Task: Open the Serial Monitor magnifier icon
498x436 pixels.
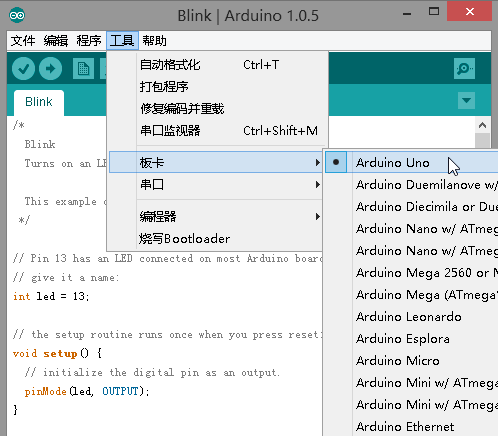Action: pos(464,69)
